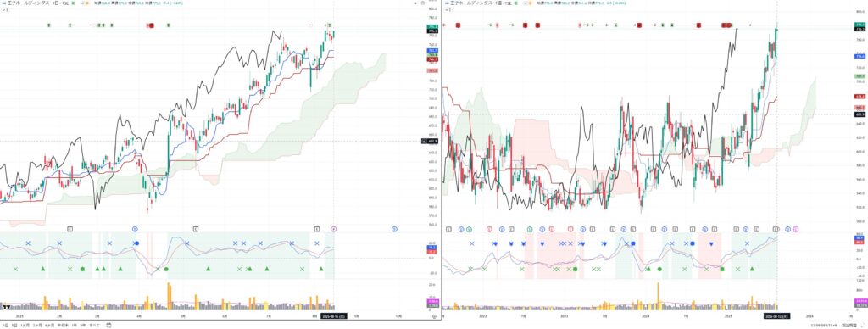
Task: Select the 3ヶ月 time range
Action: pyautogui.click(x=37, y=325)
